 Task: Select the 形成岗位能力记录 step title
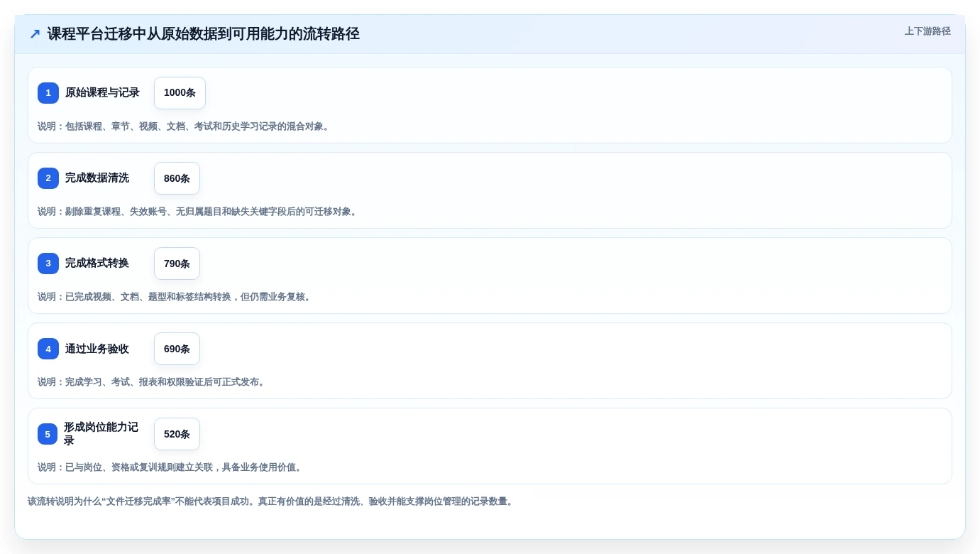(x=101, y=434)
